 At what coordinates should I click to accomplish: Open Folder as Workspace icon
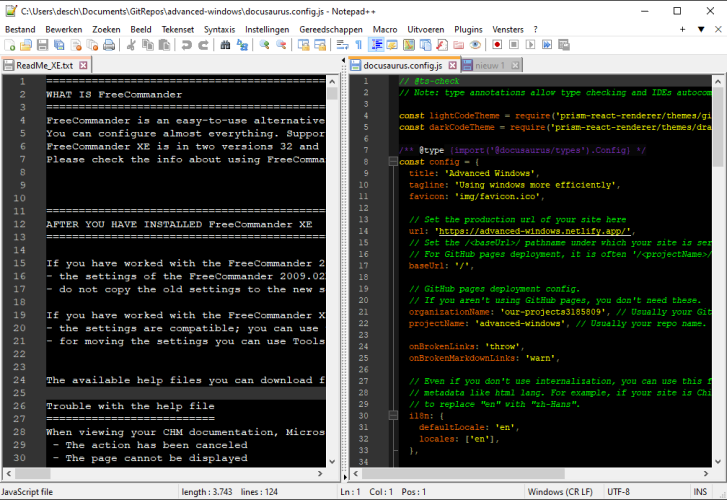pos(459,45)
